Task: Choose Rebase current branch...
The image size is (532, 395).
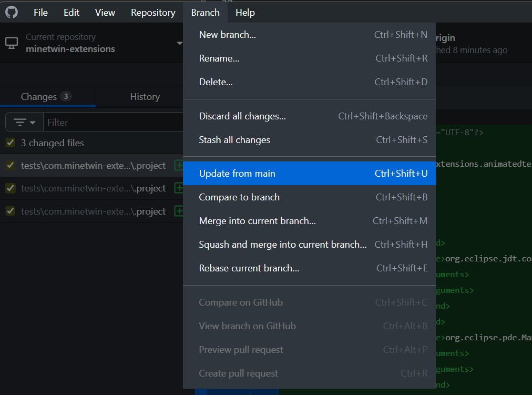Action: [309, 268]
